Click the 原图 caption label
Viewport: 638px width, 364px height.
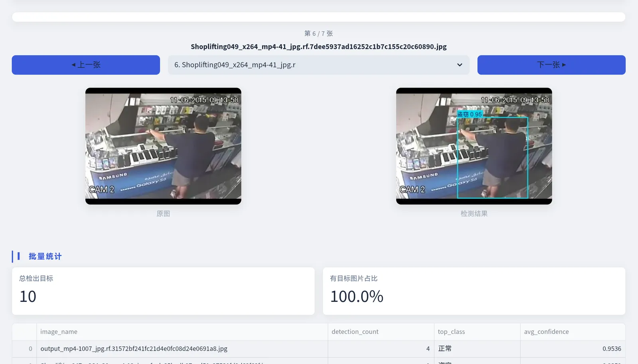[163, 214]
